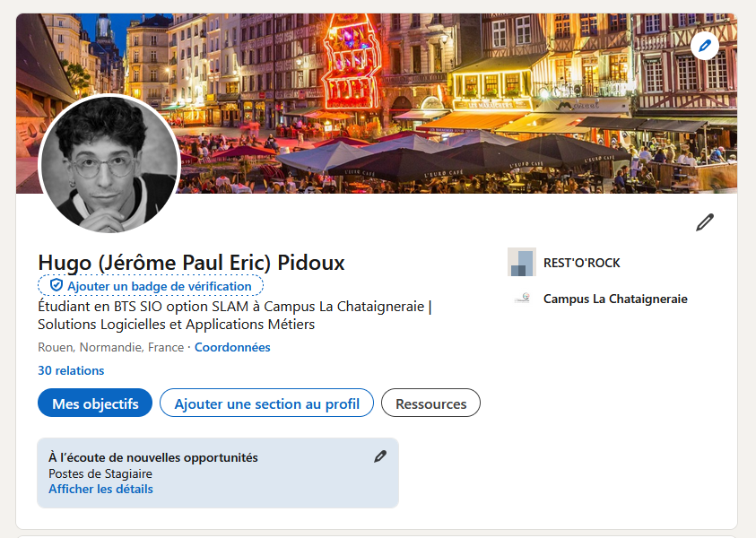Edit the cover photo with pencil icon
This screenshot has width=756, height=538.
[705, 45]
